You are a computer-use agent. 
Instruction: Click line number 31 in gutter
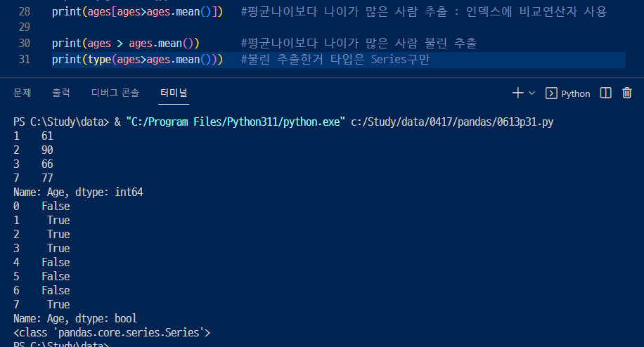[25, 60]
